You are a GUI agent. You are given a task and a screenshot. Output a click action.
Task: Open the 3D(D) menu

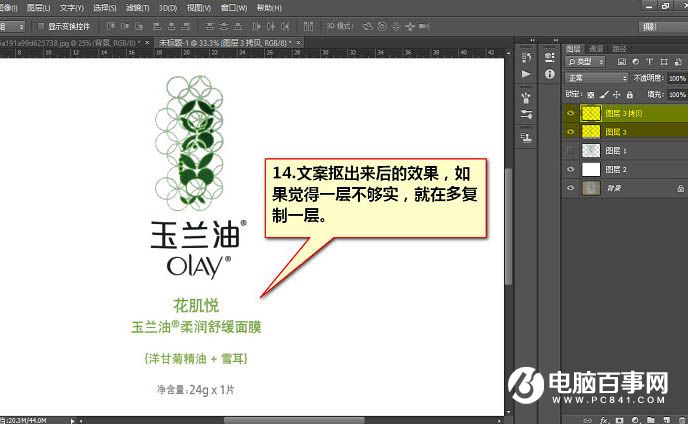(x=168, y=8)
